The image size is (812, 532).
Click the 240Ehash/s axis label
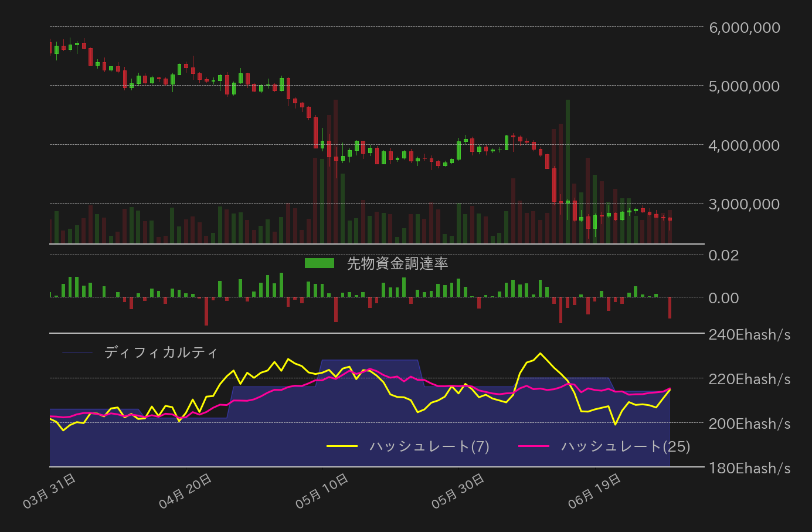pos(750,335)
